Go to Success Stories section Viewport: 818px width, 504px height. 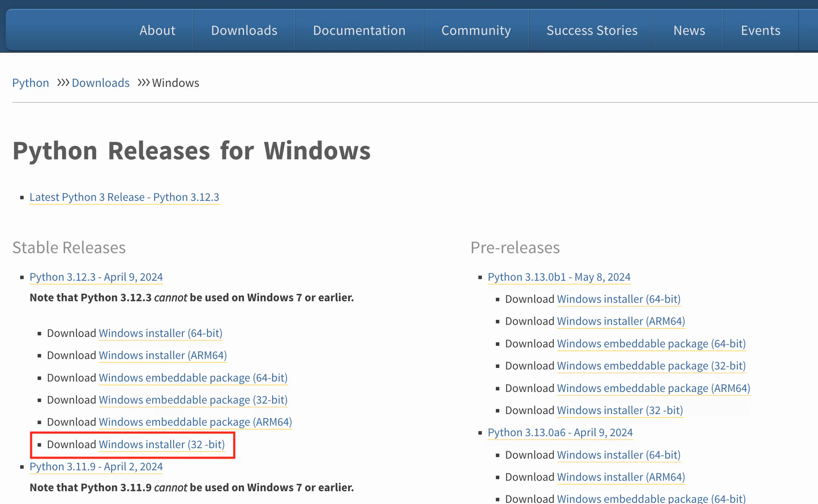[592, 30]
